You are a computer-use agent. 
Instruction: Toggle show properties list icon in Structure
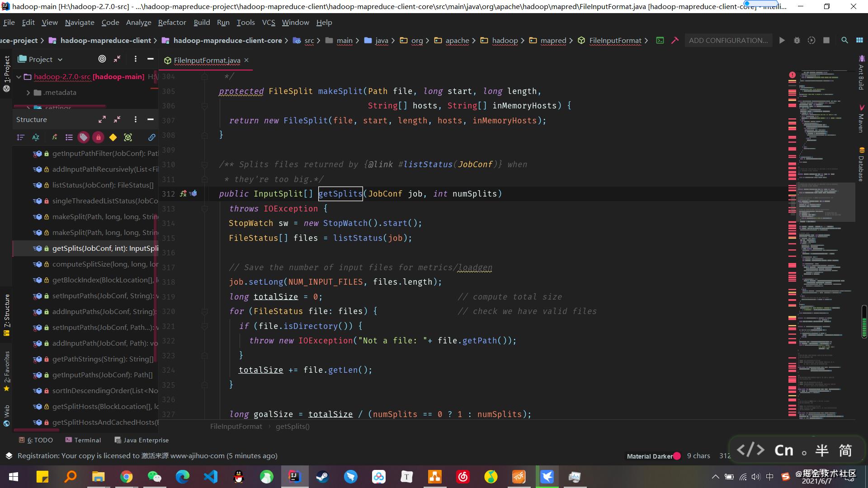click(69, 137)
